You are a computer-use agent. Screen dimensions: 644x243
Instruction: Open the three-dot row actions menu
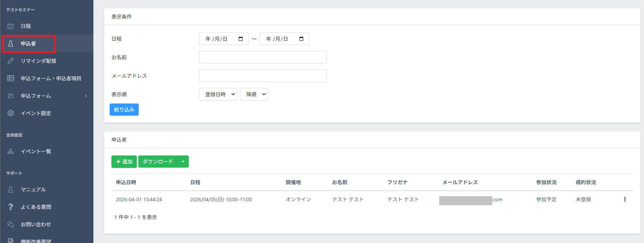click(625, 199)
